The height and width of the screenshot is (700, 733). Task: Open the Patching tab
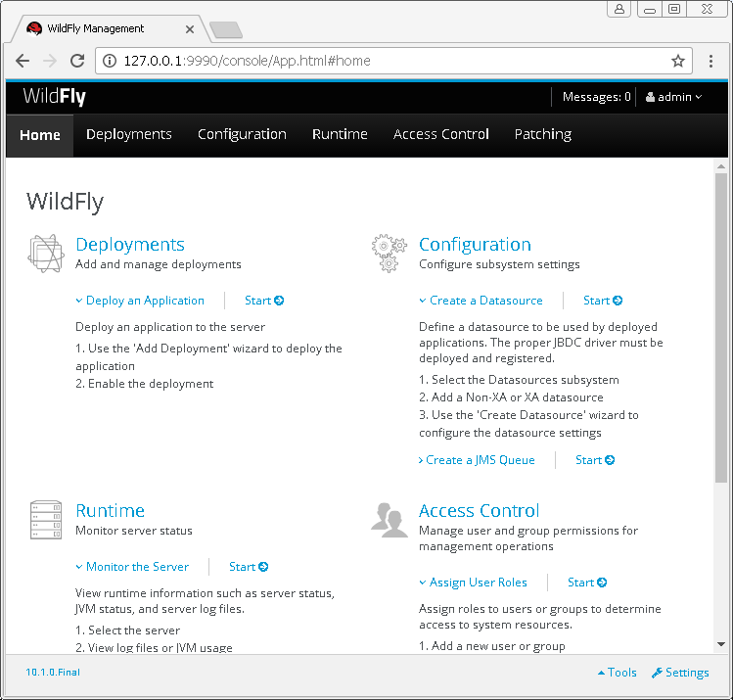543,135
